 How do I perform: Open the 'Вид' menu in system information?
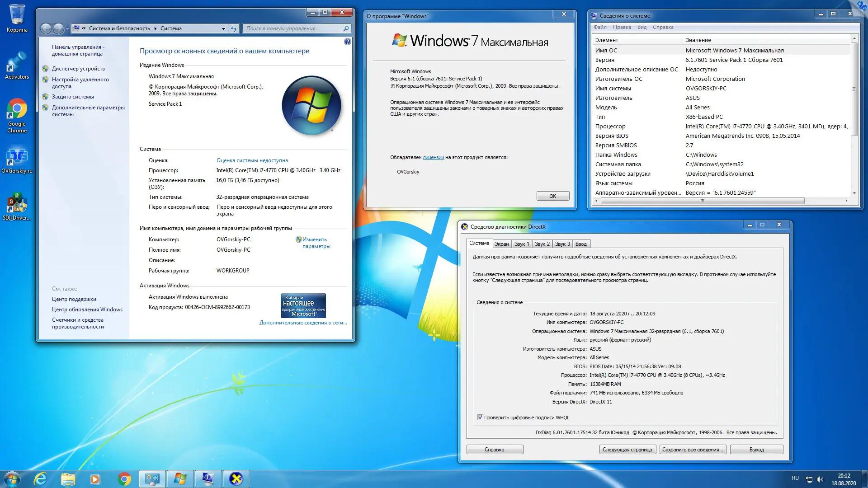click(x=642, y=27)
